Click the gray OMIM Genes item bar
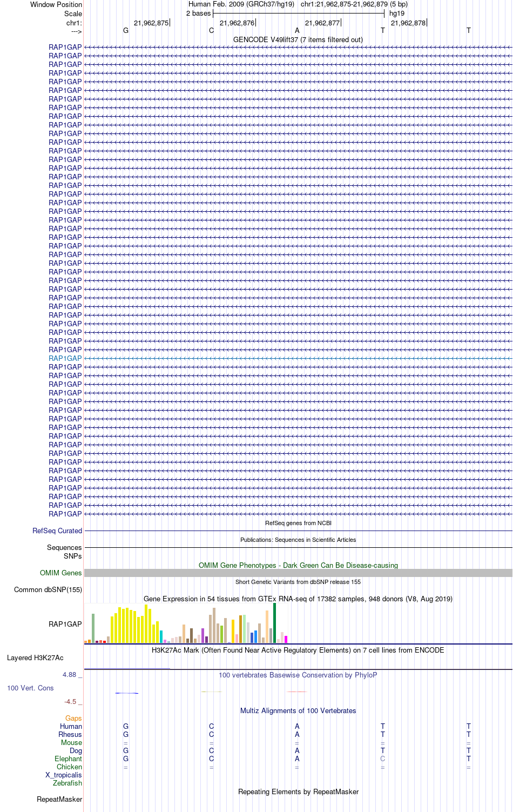Image resolution: width=513 pixels, height=812 pixels. pyautogui.click(x=298, y=573)
